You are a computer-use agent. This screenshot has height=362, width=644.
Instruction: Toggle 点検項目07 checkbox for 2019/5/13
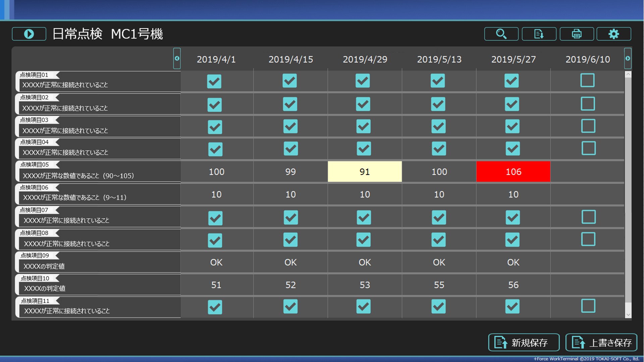(438, 217)
